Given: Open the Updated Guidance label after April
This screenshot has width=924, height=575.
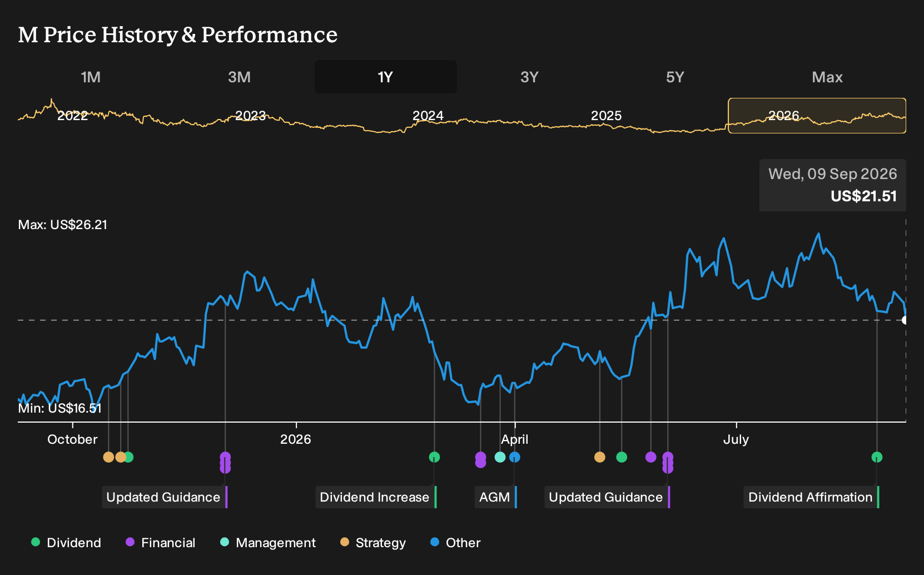Looking at the screenshot, I should [607, 497].
